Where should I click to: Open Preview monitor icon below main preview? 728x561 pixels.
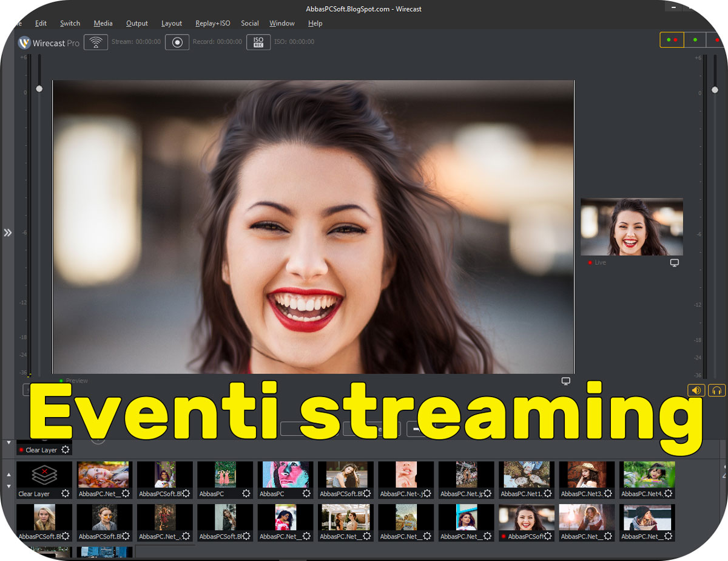pos(565,381)
